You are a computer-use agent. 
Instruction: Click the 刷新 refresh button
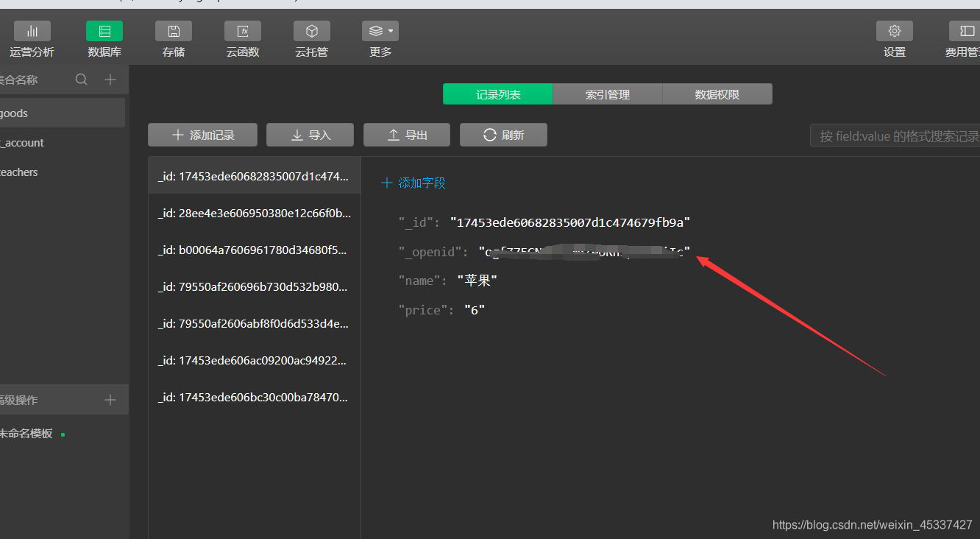[x=503, y=135]
